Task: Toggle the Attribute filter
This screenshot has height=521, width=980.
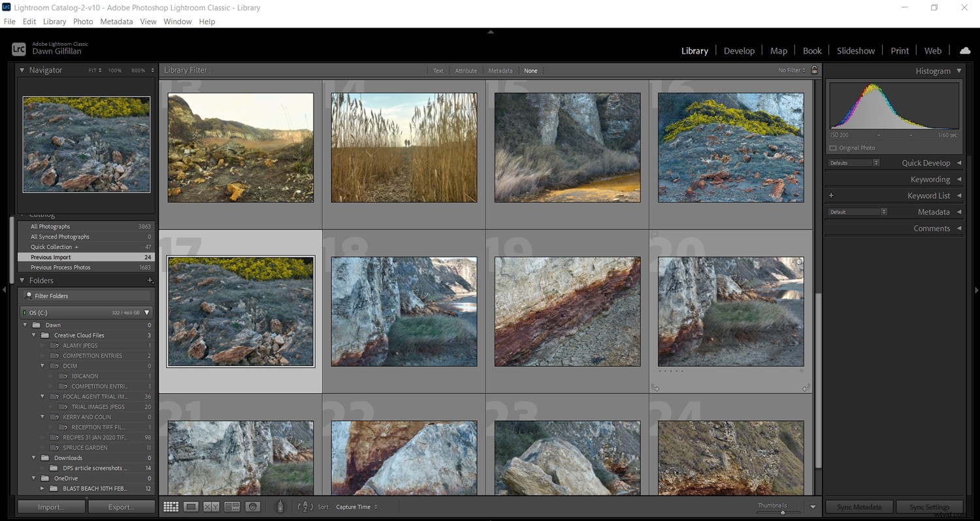Action: 466,71
